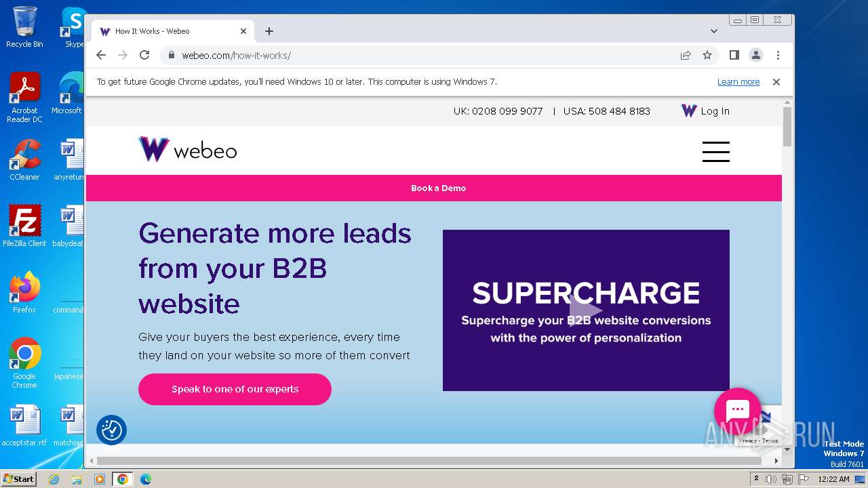This screenshot has width=868, height=488.
Task: Click the address bar URL field
Action: pyautogui.click(x=420, y=55)
